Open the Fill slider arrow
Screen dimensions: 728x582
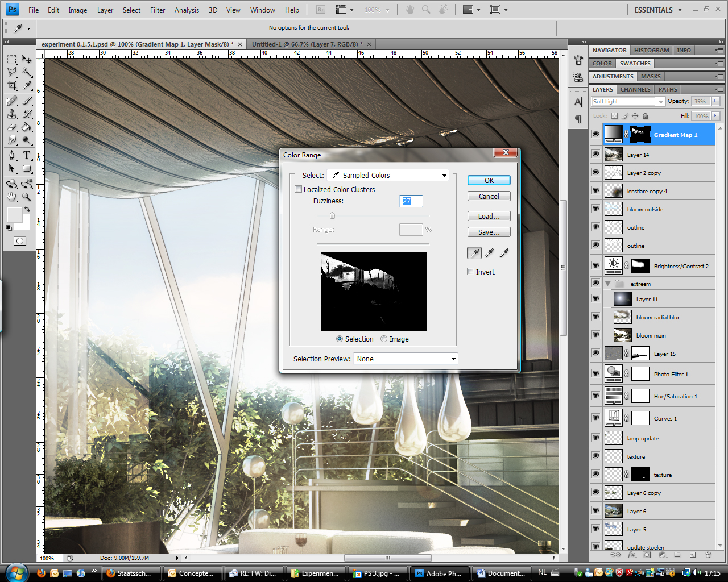click(x=715, y=116)
